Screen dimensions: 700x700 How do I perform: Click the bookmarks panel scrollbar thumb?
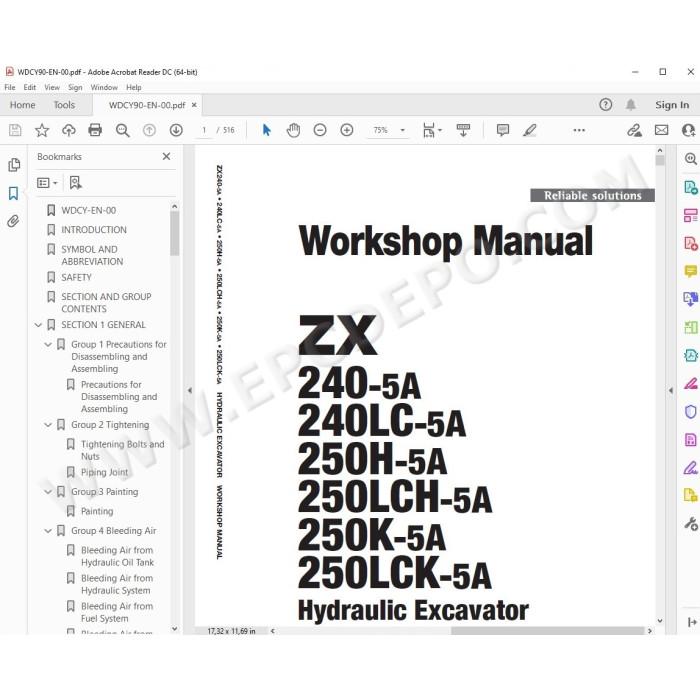(175, 233)
